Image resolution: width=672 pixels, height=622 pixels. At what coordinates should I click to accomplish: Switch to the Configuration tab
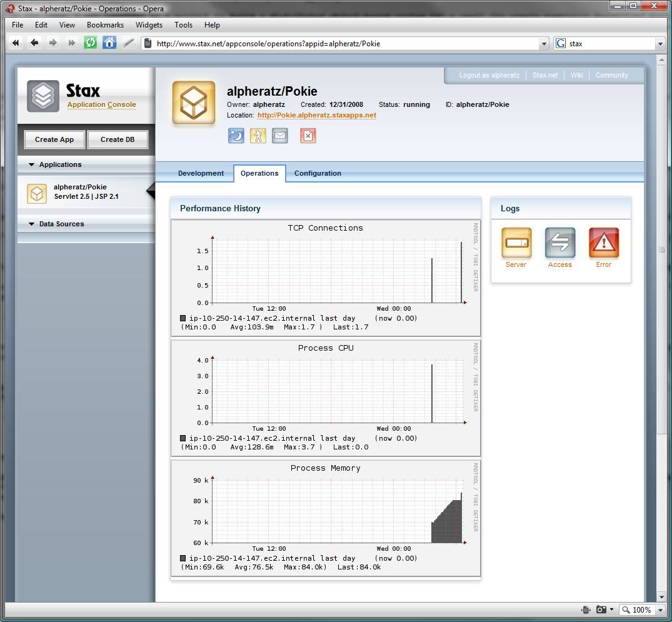318,173
